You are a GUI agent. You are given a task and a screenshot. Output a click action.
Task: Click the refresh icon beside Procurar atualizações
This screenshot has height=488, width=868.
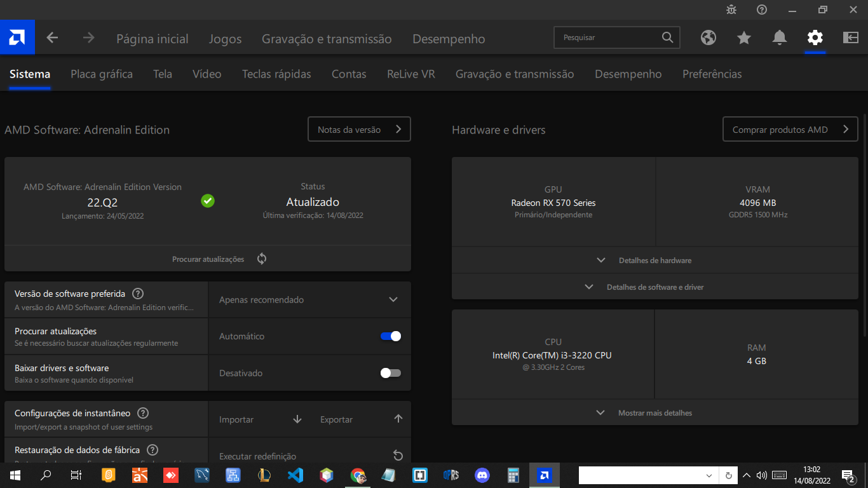[x=262, y=259]
